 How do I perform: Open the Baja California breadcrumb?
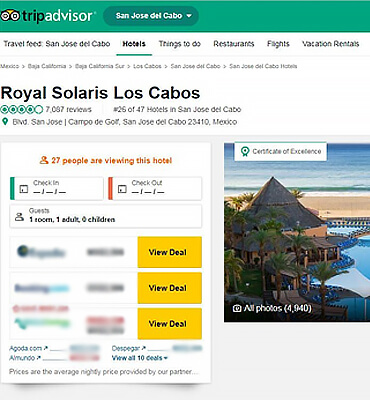[47, 66]
